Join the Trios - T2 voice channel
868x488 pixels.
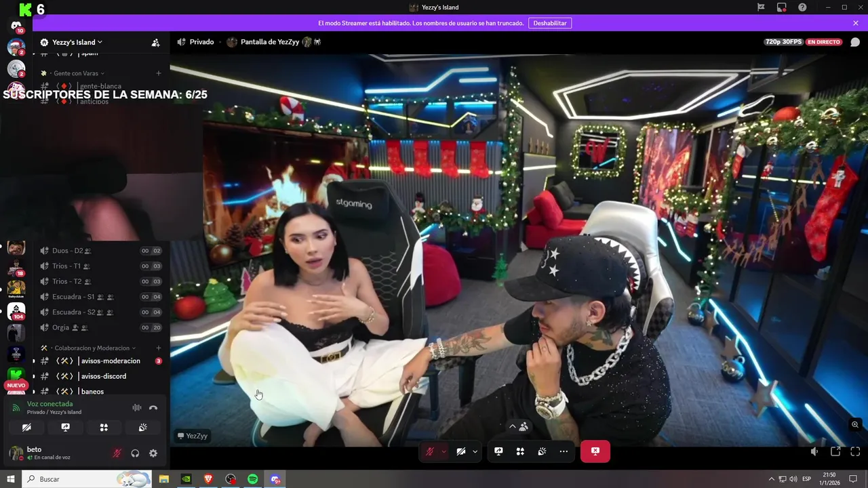pyautogui.click(x=100, y=281)
